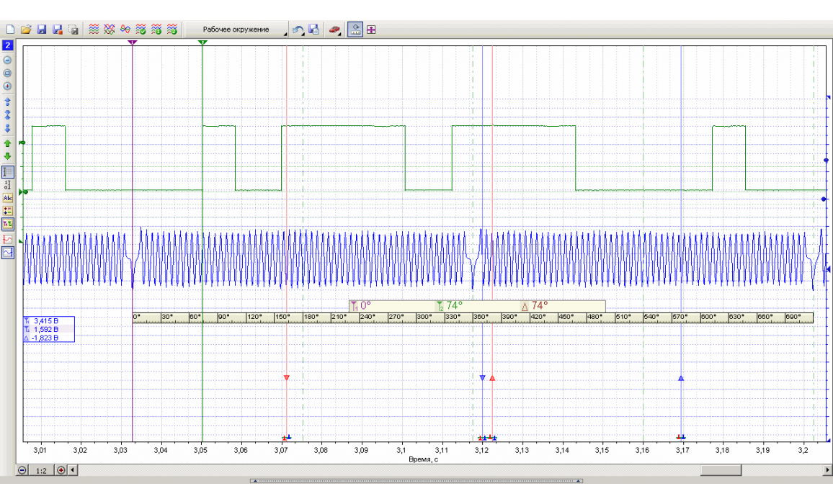Move the channel up with the green up arrow
The height and width of the screenshot is (504, 833).
point(7,143)
